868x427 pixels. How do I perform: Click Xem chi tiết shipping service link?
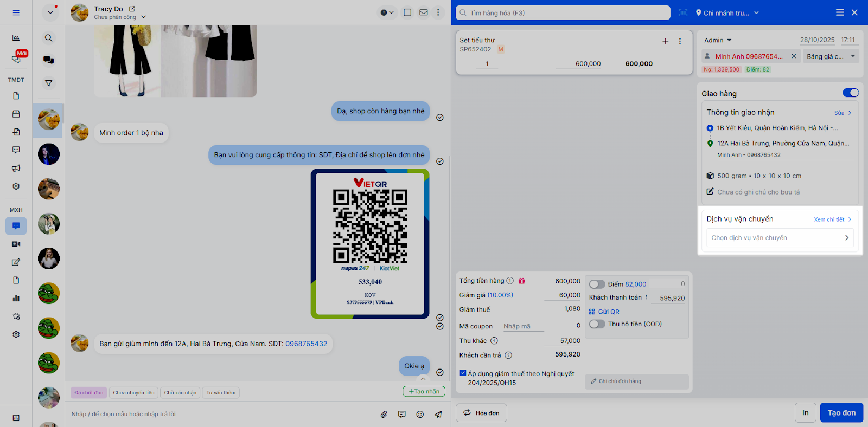[833, 219]
